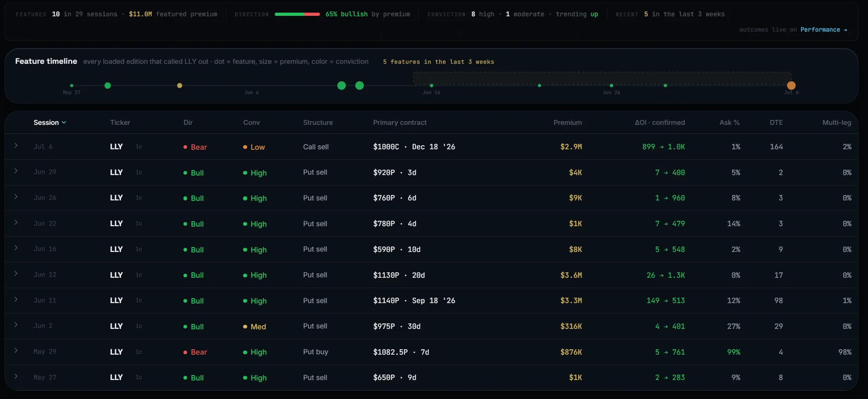Image resolution: width=868 pixels, height=399 pixels.
Task: Expand the Jul 6 session row
Action: [16, 146]
